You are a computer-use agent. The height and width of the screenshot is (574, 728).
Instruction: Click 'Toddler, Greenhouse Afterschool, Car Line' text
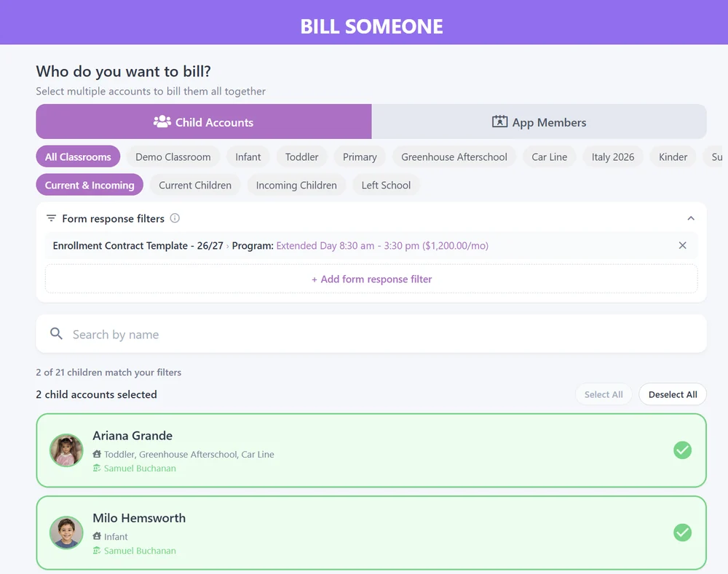[x=189, y=454]
